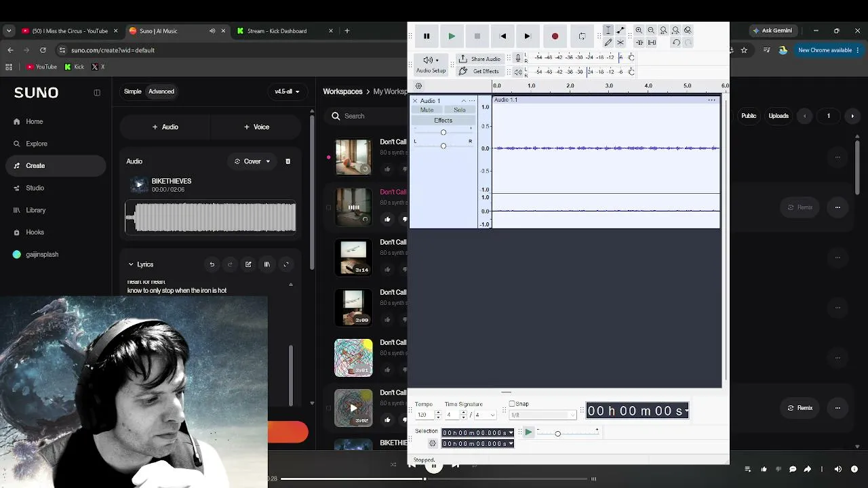Click Trim audio outside selection icon

coord(639,43)
